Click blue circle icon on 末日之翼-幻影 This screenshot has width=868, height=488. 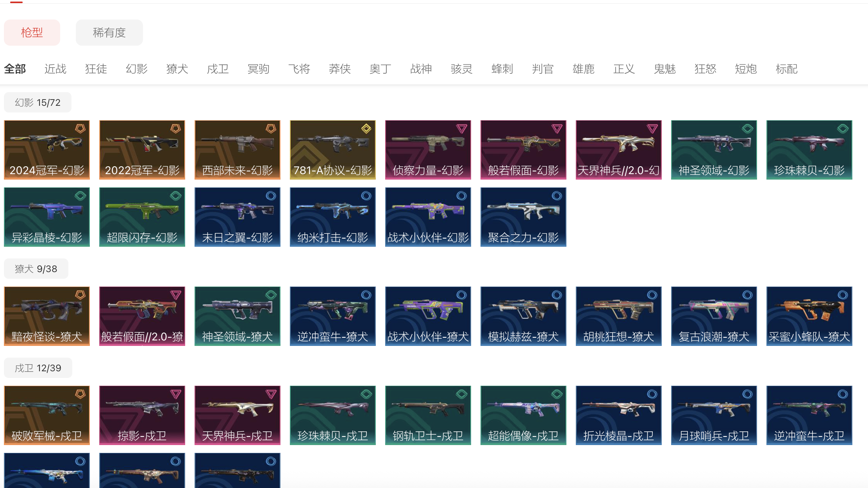[271, 196]
